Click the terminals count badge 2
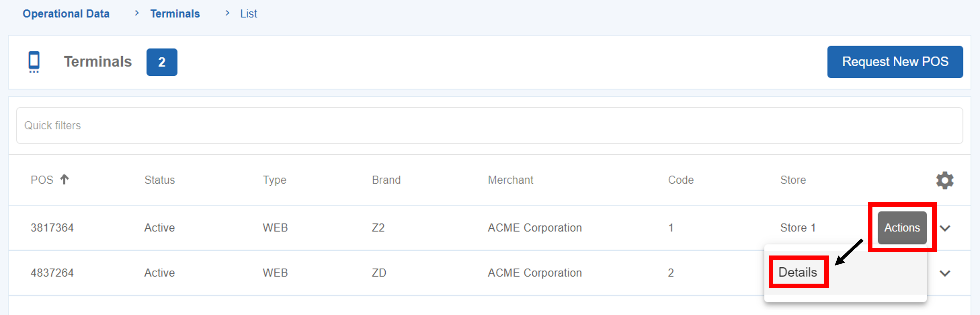 162,62
